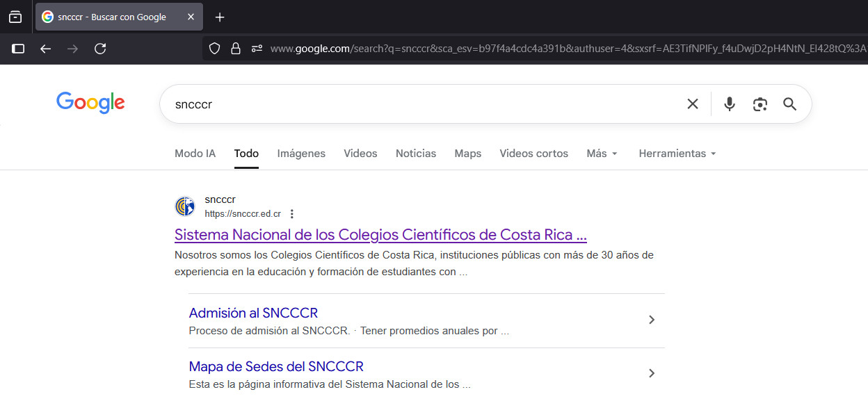Open Google Lens image search

tap(759, 104)
